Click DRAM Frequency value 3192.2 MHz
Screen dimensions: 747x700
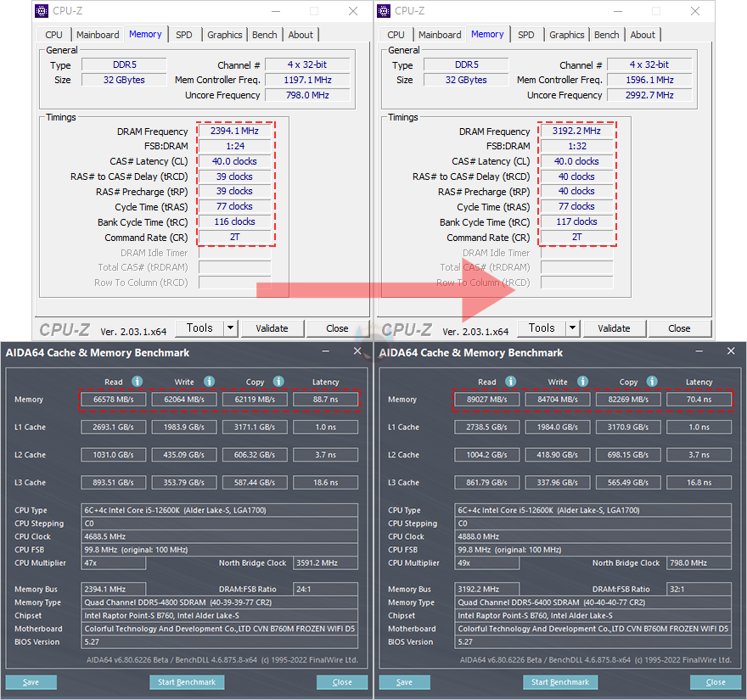(x=576, y=131)
